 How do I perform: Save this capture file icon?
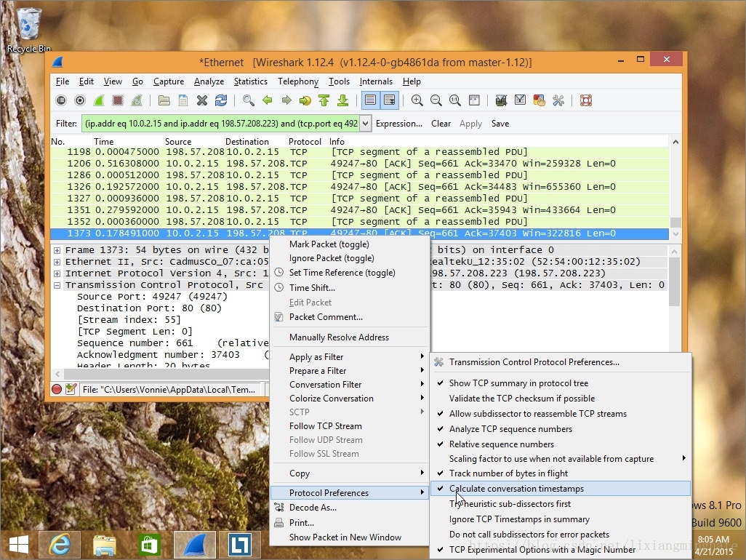pyautogui.click(x=183, y=100)
